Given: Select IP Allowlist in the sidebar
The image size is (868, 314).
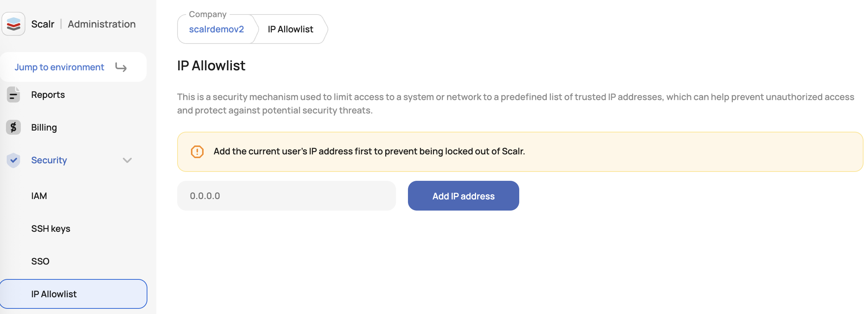Looking at the screenshot, I should tap(74, 294).
